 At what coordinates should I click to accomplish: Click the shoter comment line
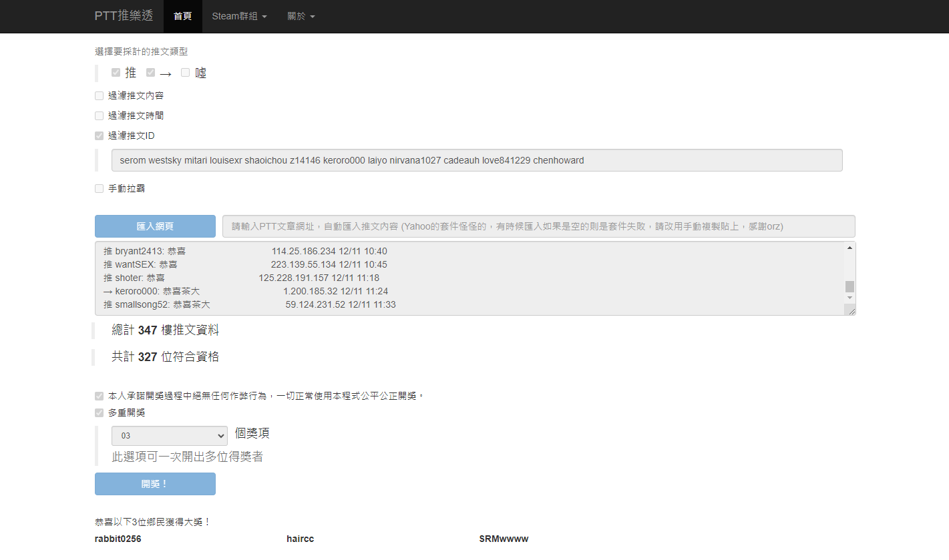click(241, 278)
